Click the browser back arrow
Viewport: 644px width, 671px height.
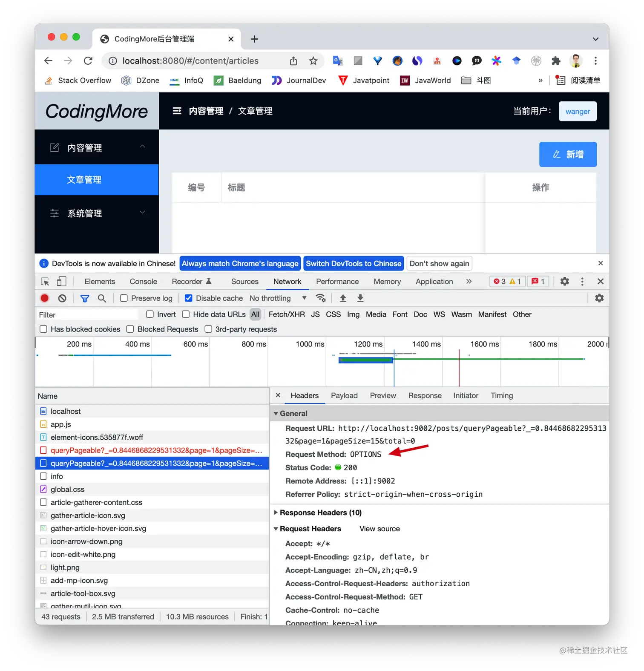[49, 61]
